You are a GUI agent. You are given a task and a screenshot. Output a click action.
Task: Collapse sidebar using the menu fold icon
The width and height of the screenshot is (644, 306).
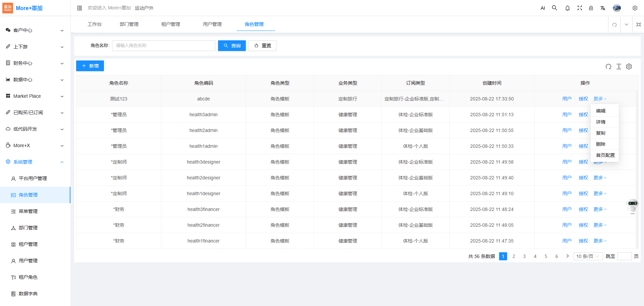coord(79,8)
